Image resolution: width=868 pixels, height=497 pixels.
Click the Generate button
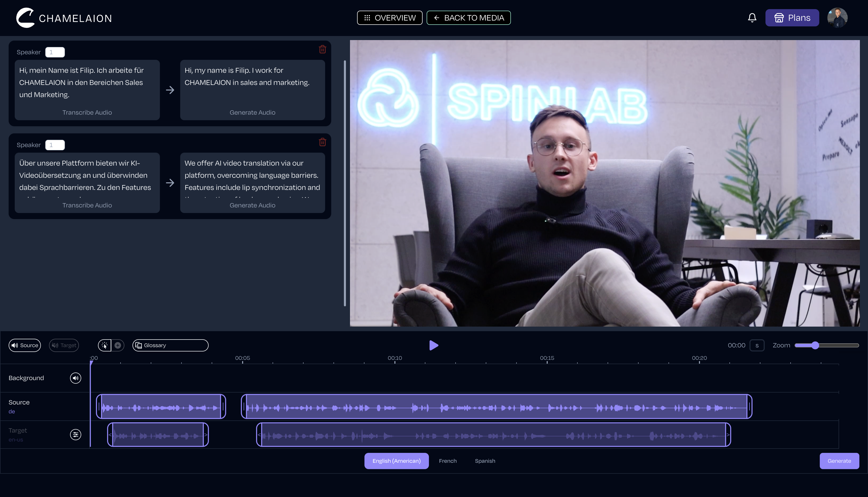pyautogui.click(x=839, y=461)
